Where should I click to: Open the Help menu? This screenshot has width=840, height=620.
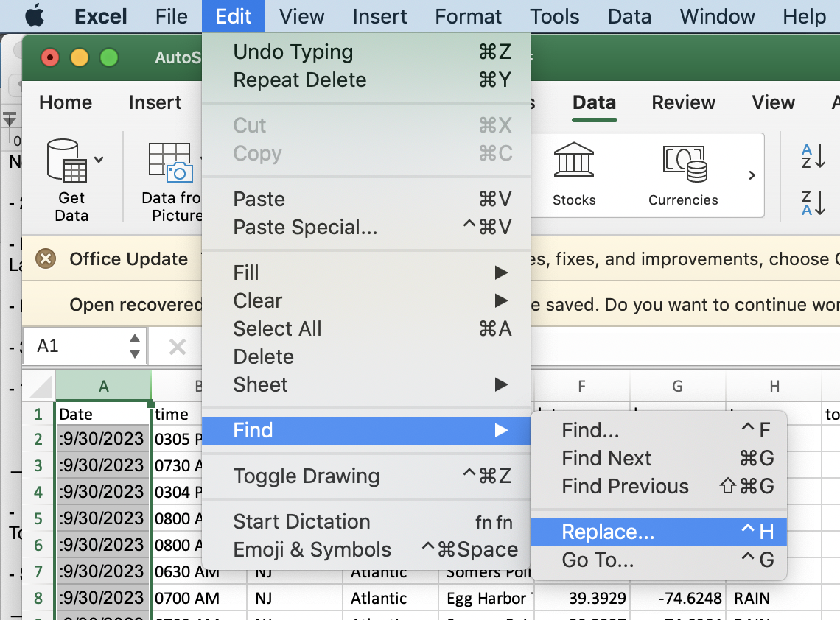pyautogui.click(x=804, y=16)
